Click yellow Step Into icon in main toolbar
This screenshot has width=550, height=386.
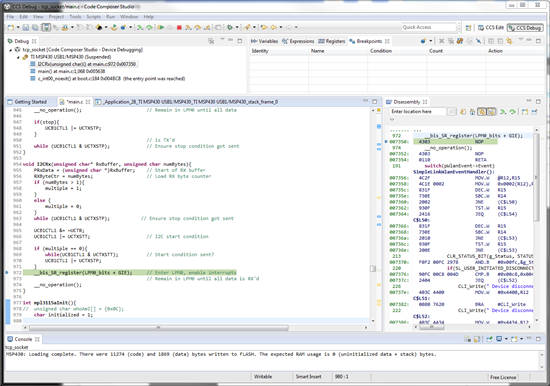(x=188, y=27)
